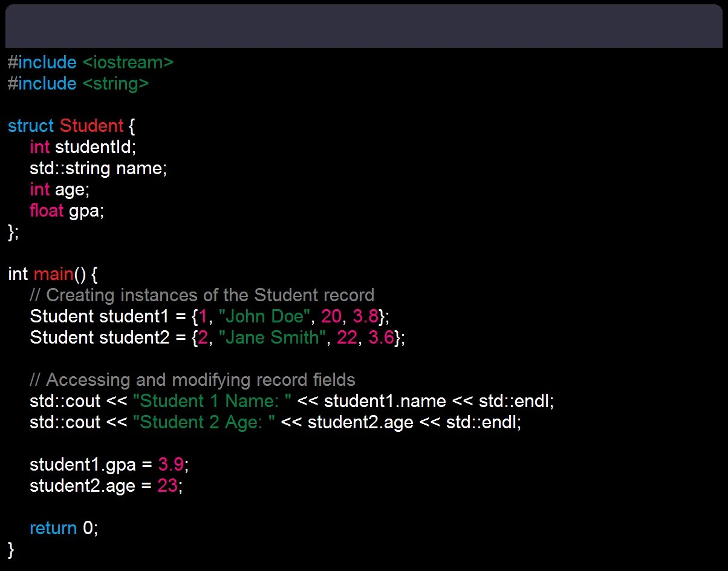Click 'student2.age' in the cout line
The image size is (728, 571).
point(360,422)
